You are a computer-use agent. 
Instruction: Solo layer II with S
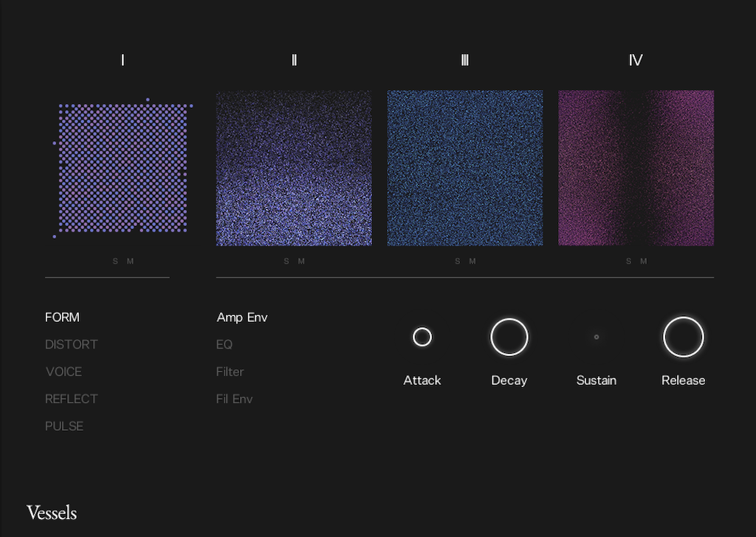286,261
